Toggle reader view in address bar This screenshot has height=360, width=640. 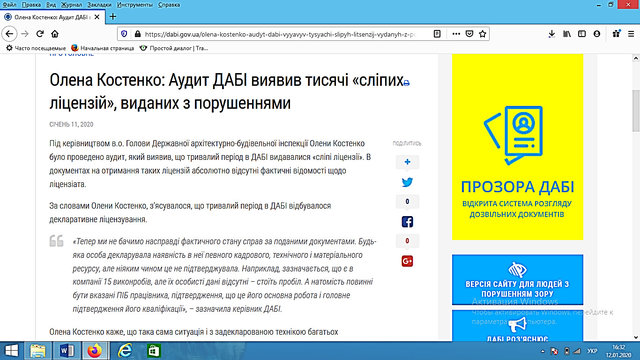(437, 34)
